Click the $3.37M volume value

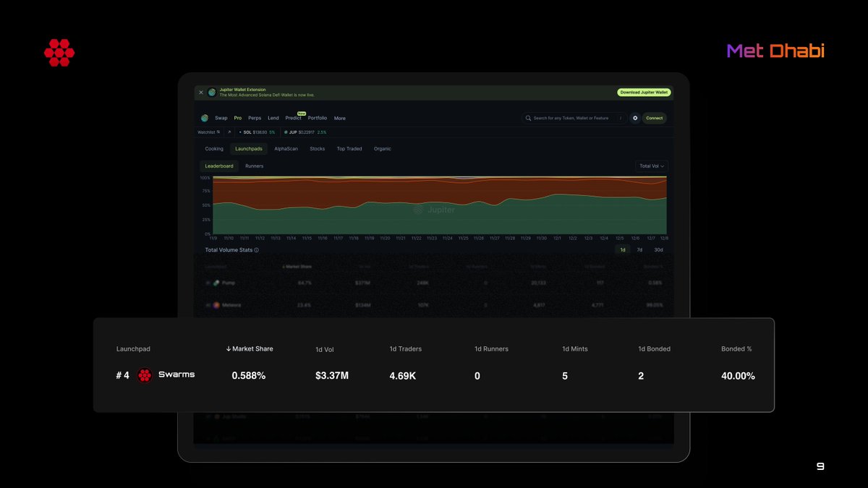click(332, 376)
